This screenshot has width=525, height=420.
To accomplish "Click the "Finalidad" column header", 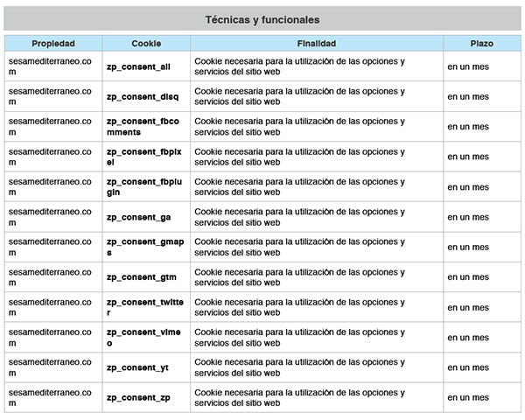I will click(x=316, y=43).
